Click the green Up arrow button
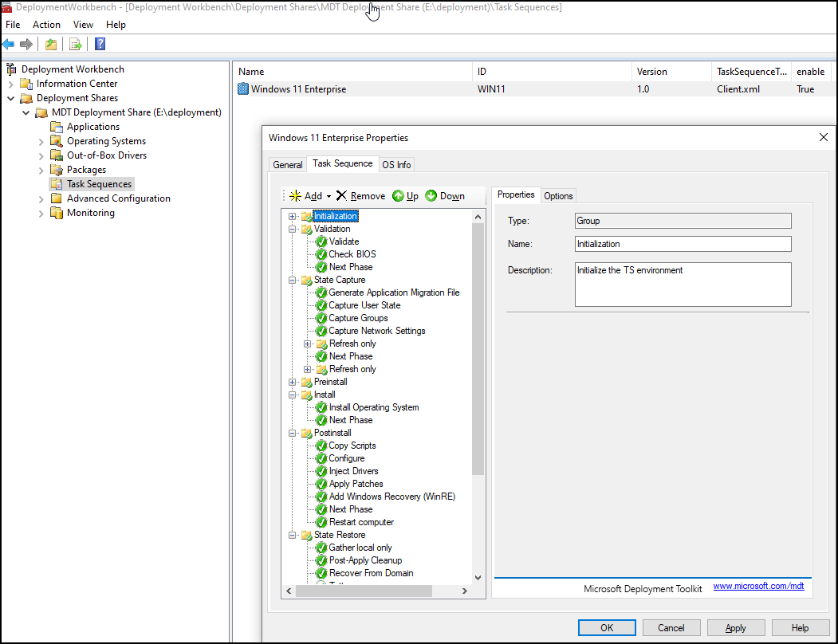This screenshot has height=644, width=838. tap(405, 196)
